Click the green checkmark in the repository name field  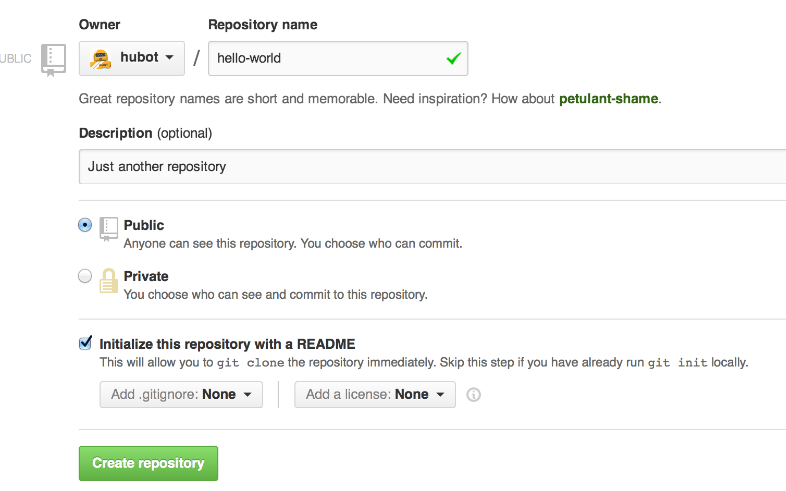pyautogui.click(x=453, y=59)
